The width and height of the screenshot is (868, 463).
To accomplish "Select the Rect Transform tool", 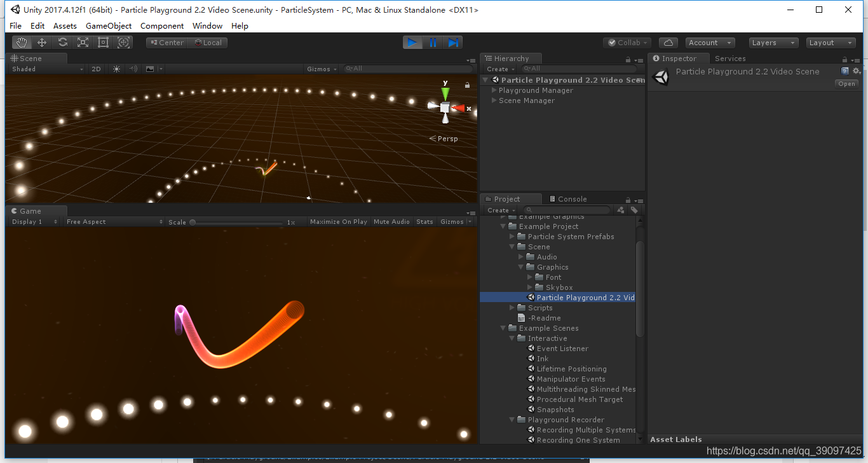I will (x=103, y=43).
